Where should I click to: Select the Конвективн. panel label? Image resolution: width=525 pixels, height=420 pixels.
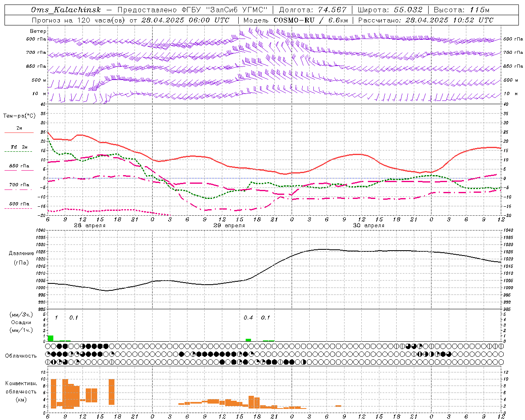[21, 383]
